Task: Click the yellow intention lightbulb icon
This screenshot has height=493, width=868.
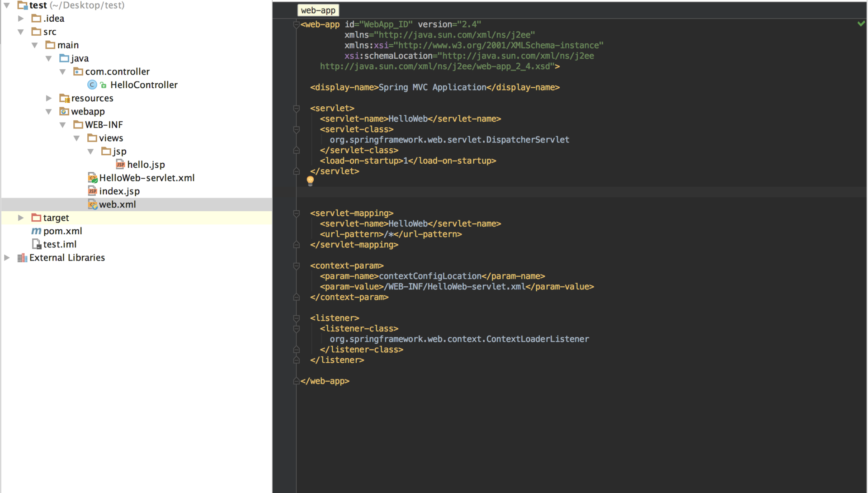Action: pos(310,181)
